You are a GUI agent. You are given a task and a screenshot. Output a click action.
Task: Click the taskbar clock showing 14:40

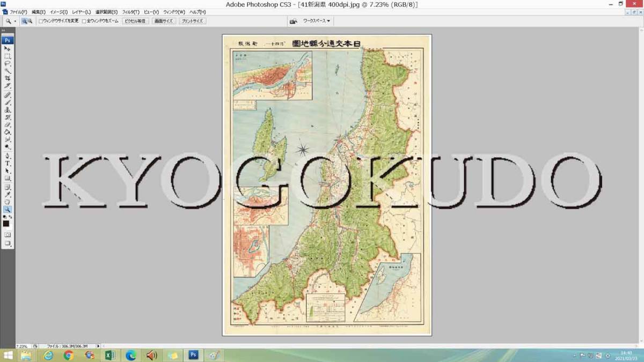pos(626,355)
